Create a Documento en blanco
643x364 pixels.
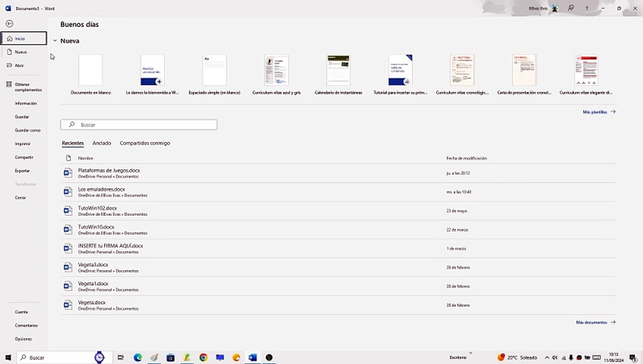click(x=90, y=75)
